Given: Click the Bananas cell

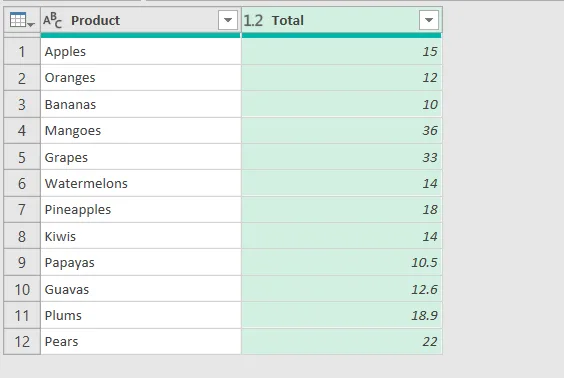Looking at the screenshot, I should coord(141,104).
